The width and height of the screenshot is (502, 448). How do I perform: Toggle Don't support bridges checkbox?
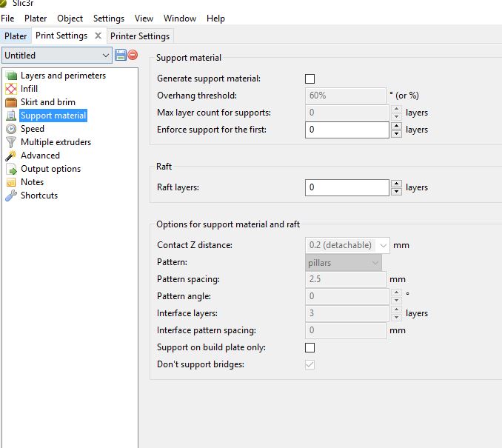(310, 364)
